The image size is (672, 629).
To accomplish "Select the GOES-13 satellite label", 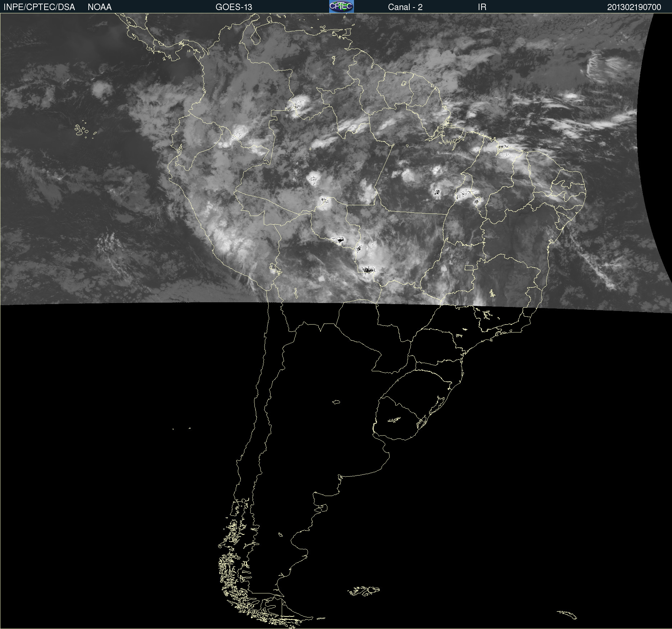I will (234, 7).
